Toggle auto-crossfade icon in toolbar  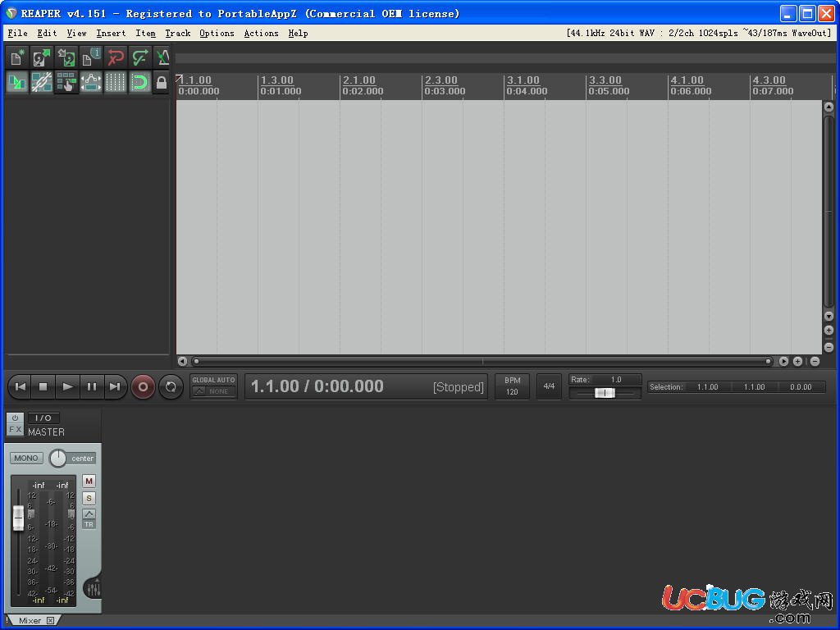tap(16, 83)
